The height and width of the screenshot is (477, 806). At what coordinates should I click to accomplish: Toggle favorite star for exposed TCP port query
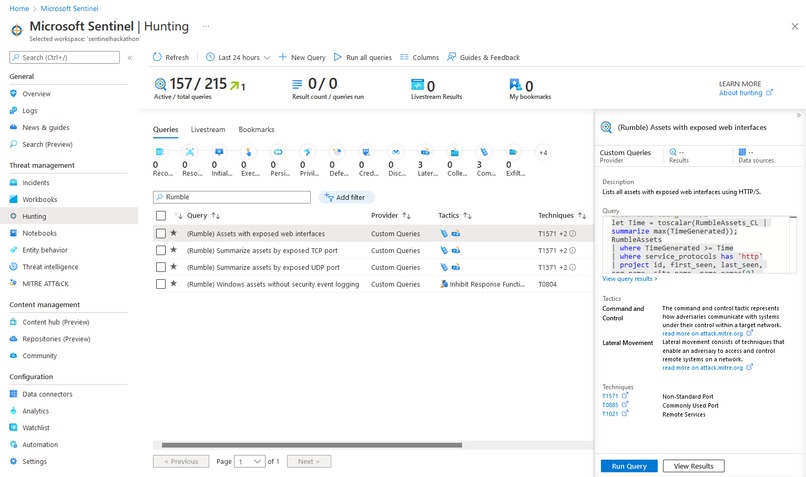coord(174,250)
